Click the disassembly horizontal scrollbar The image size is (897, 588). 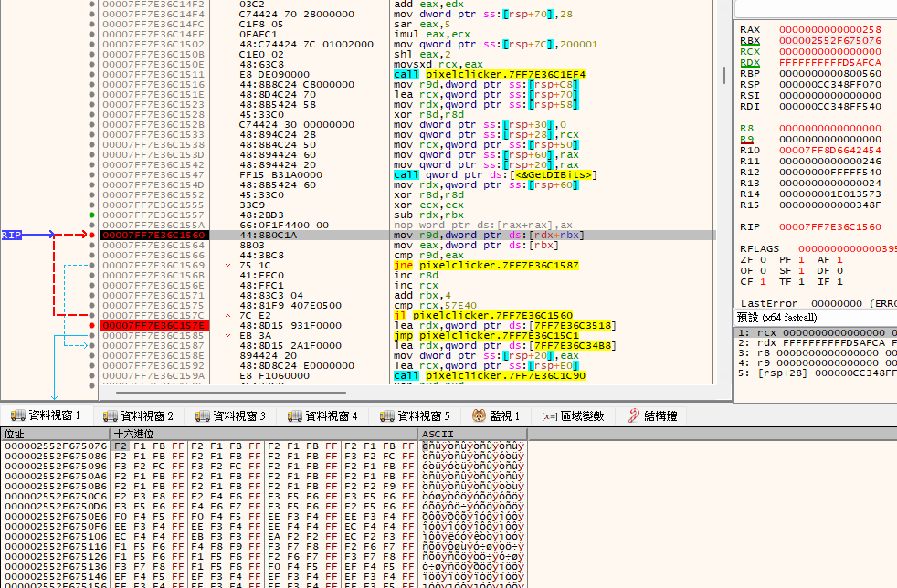pos(231,393)
